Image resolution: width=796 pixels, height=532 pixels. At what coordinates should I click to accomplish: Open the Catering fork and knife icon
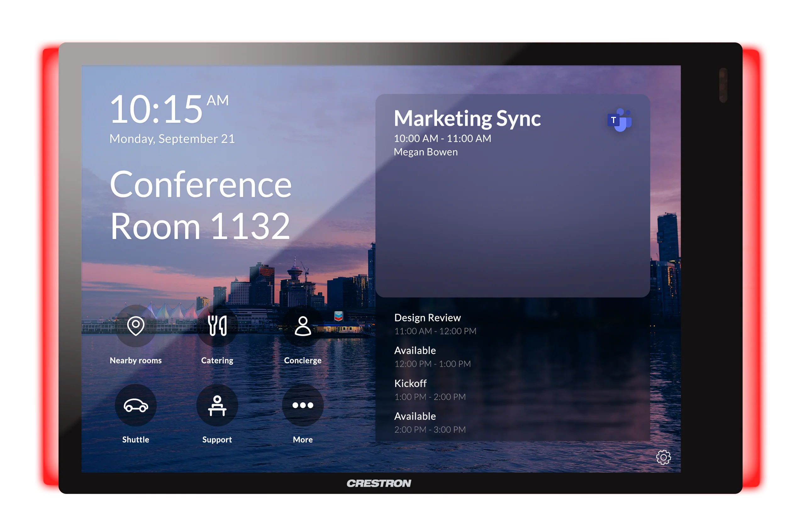(x=217, y=326)
